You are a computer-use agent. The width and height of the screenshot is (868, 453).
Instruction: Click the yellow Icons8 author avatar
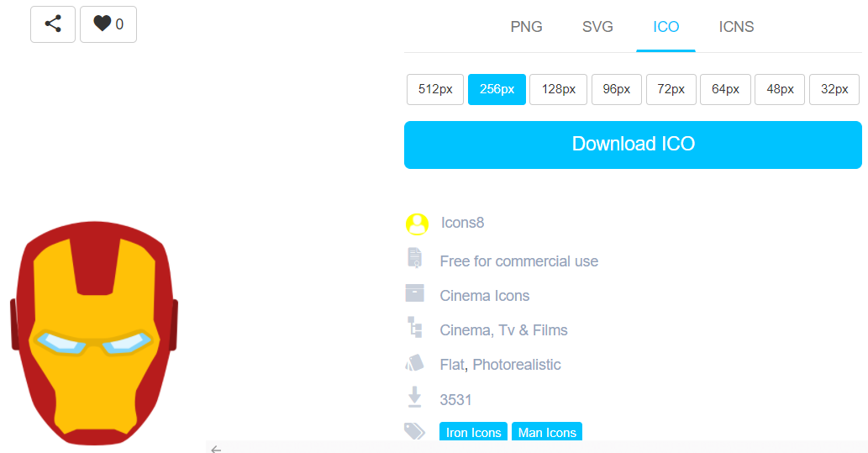(417, 224)
